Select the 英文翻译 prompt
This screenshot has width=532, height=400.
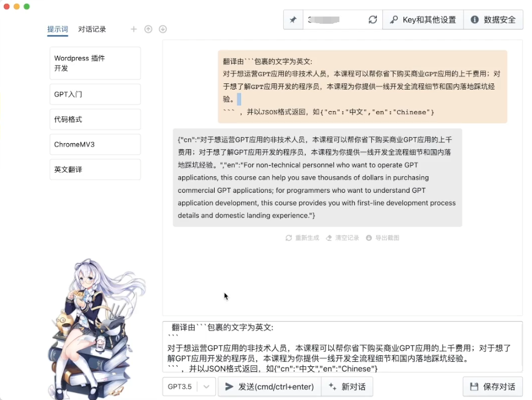click(95, 170)
